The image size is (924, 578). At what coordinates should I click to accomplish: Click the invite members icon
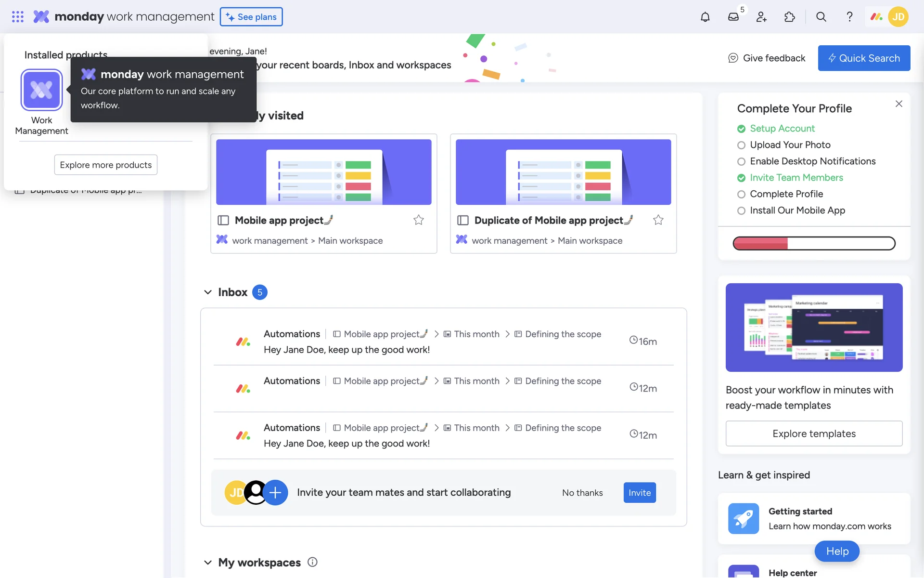tap(761, 17)
